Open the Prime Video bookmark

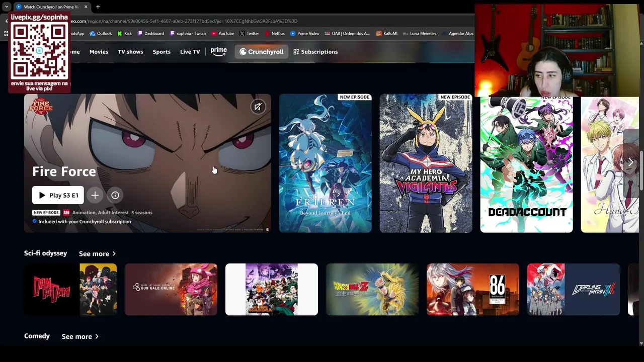click(x=304, y=34)
